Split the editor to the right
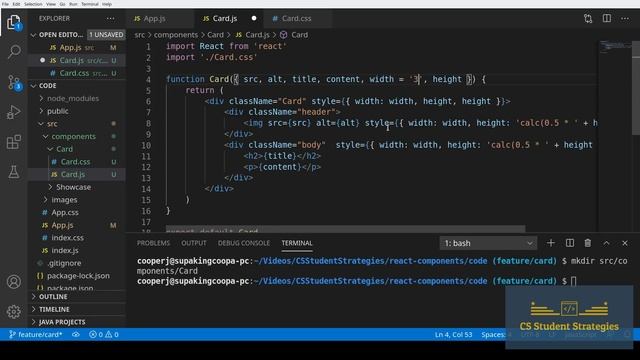Image resolution: width=640 pixels, height=360 pixels. 607,18
